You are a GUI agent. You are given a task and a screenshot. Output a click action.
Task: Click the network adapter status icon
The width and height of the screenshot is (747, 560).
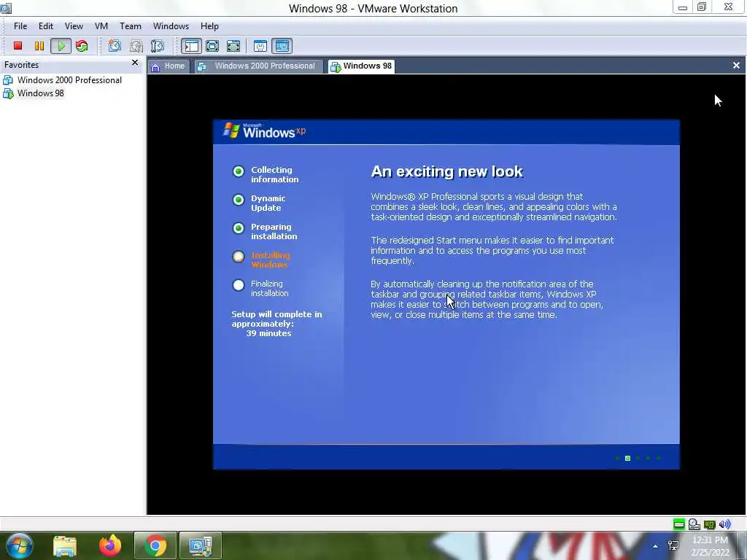point(710,524)
